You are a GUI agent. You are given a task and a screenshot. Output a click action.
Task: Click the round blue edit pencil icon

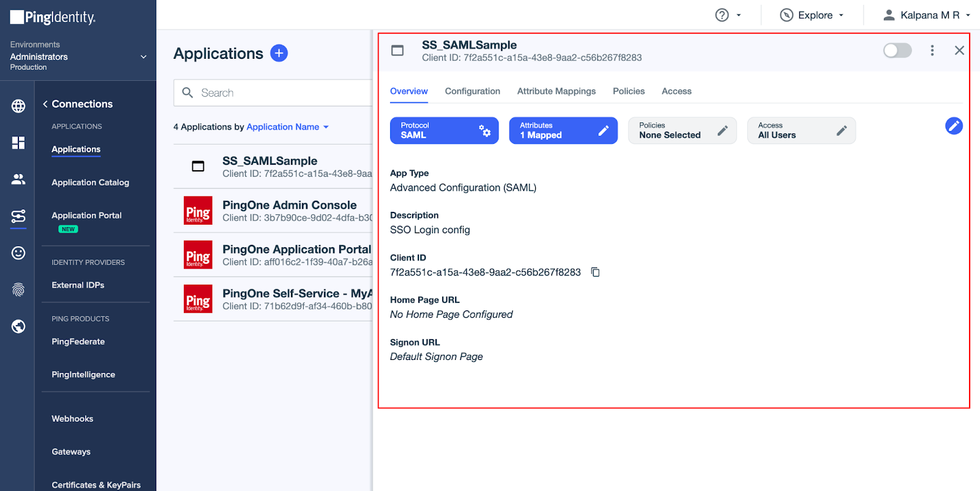click(x=953, y=126)
